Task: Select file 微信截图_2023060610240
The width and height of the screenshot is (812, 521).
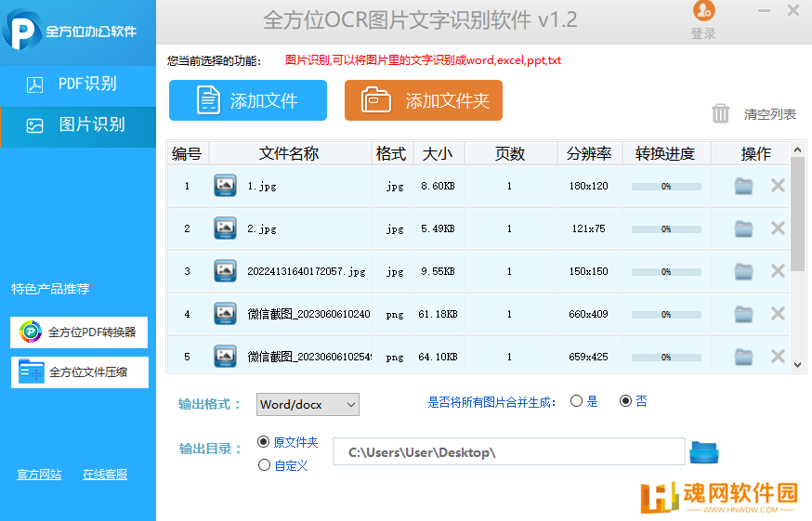Action: point(308,314)
